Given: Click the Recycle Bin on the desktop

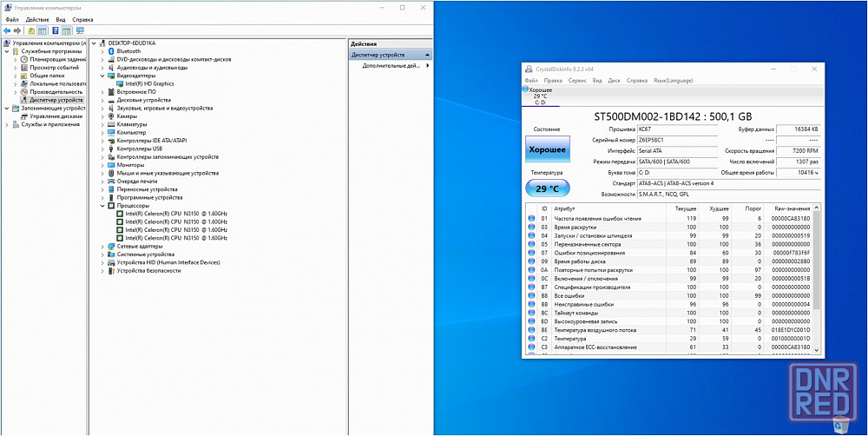Looking at the screenshot, I should coord(840,424).
